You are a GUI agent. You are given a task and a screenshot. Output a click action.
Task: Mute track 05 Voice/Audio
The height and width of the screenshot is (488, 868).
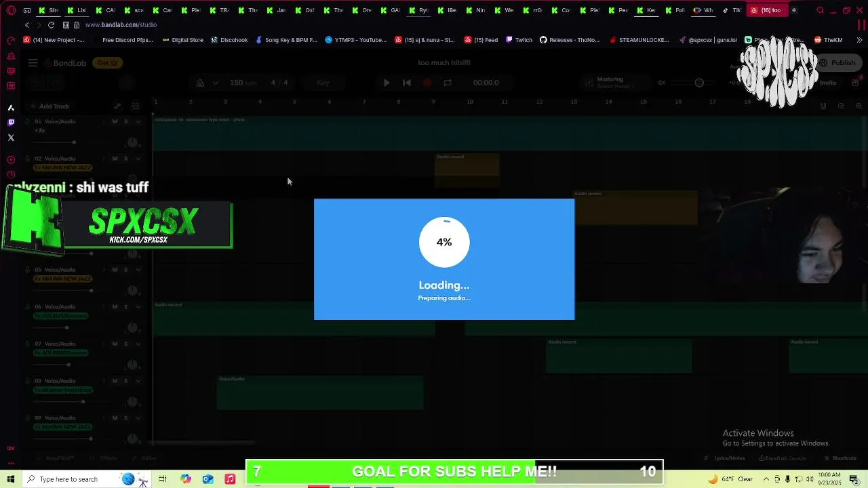115,270
